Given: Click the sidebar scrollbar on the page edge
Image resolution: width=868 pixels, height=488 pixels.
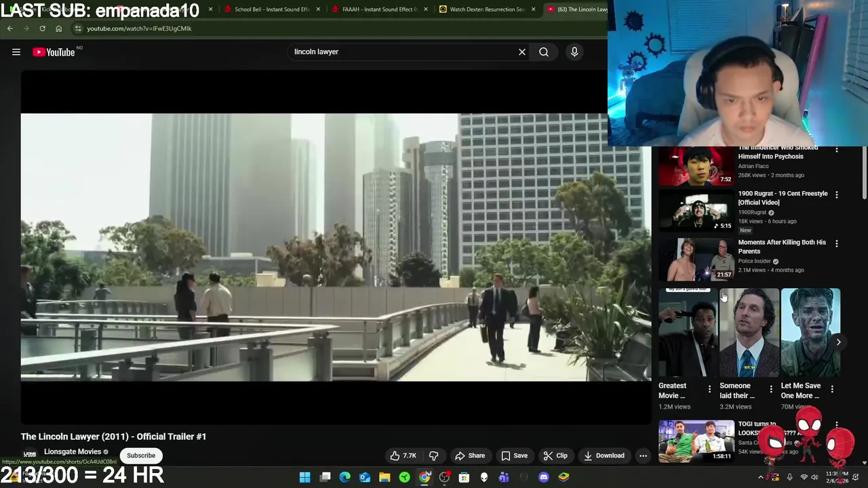Looking at the screenshot, I should pyautogui.click(x=864, y=173).
